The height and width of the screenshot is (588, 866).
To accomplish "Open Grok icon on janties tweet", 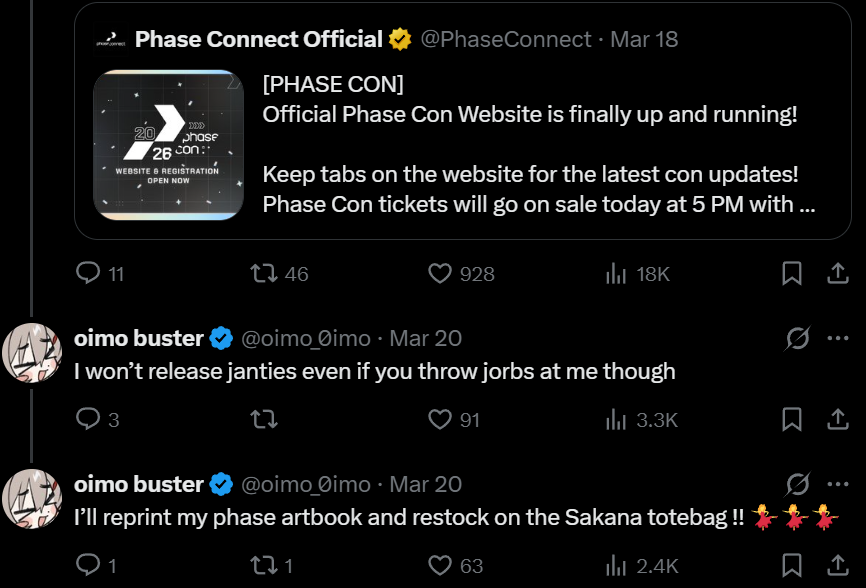I will pyautogui.click(x=798, y=338).
